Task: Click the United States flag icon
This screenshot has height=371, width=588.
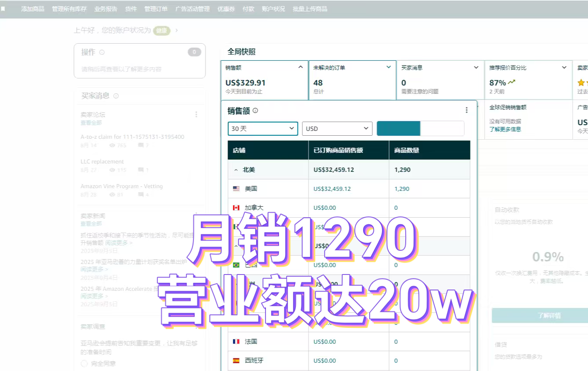Action: tap(236, 189)
